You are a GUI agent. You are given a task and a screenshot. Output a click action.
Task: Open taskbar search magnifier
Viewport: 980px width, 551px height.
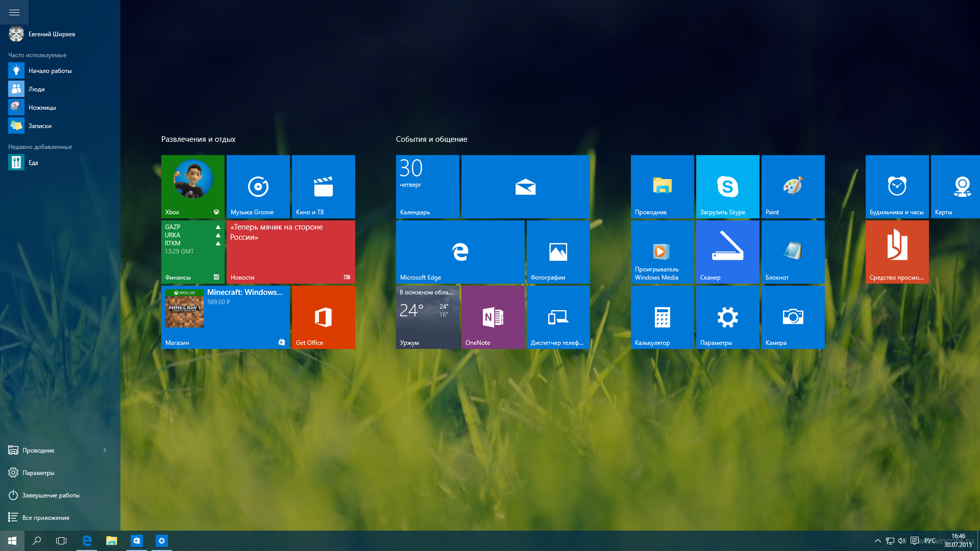(37, 541)
